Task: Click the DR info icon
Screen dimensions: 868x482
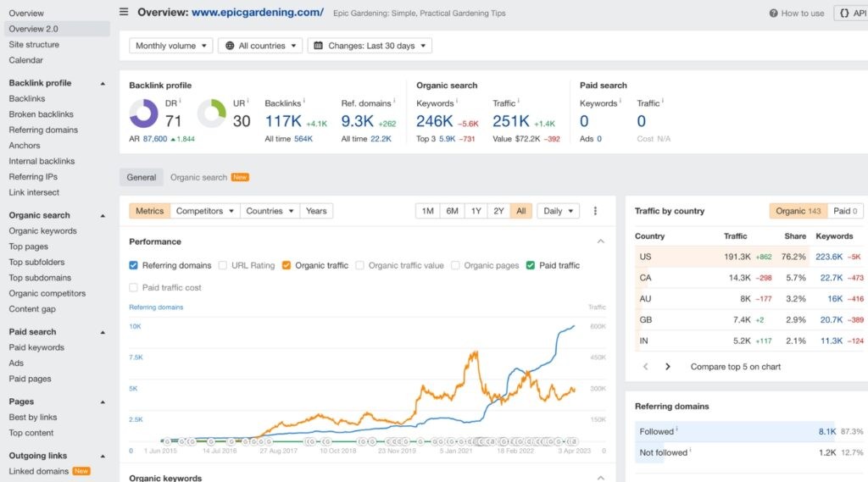Action: click(x=180, y=102)
